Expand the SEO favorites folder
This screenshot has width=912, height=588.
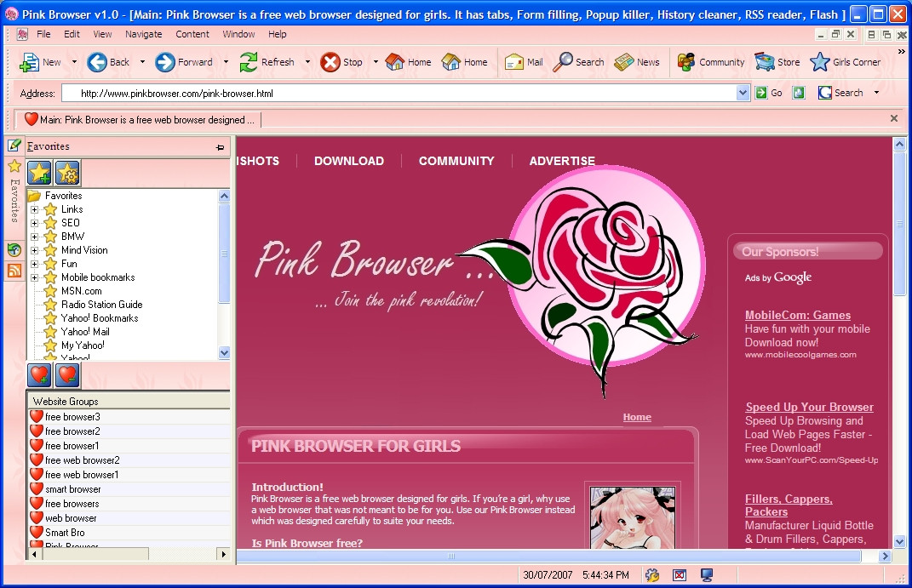click(x=34, y=223)
